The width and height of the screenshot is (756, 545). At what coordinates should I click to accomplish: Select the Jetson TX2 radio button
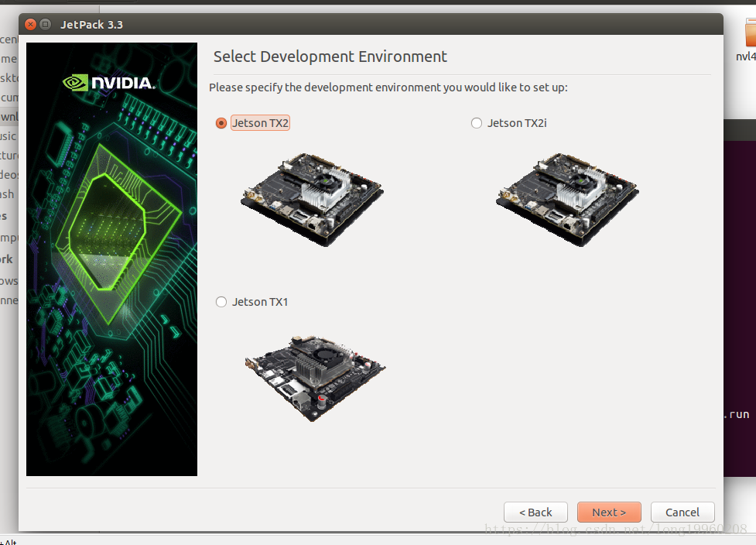point(221,123)
